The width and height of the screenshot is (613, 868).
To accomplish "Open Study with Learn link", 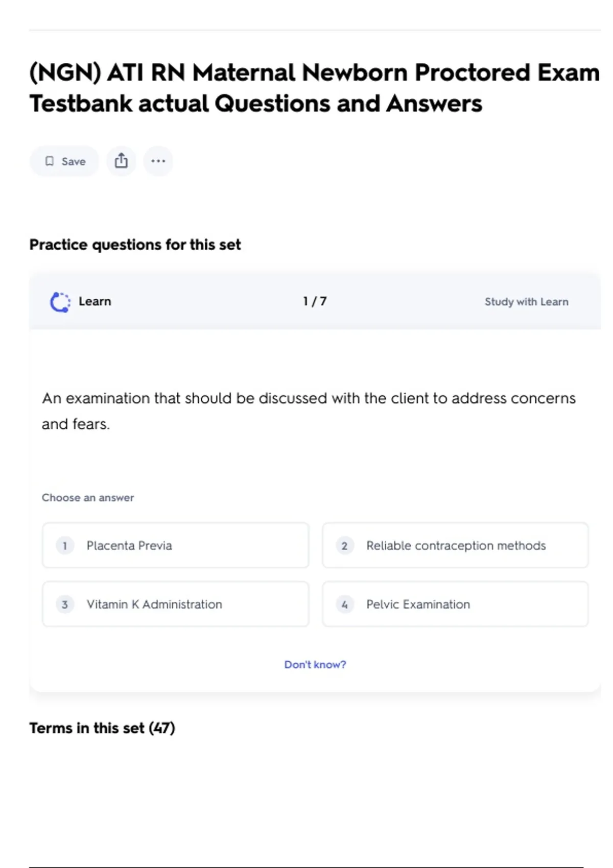I will (x=526, y=302).
